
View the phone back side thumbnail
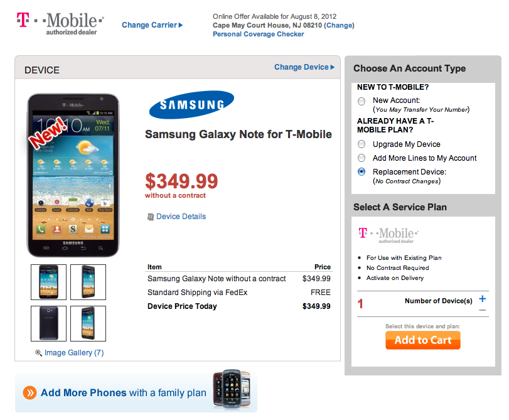[x=48, y=323]
